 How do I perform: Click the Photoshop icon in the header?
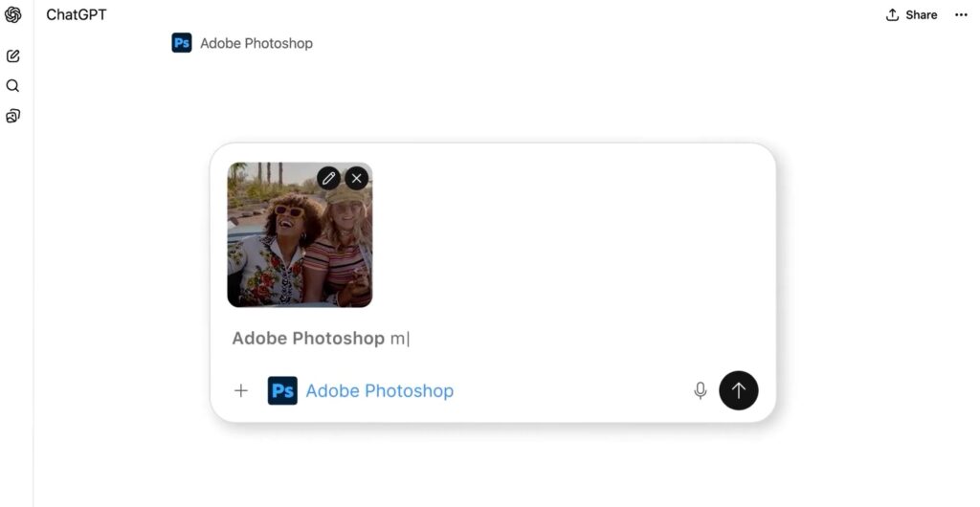[182, 43]
